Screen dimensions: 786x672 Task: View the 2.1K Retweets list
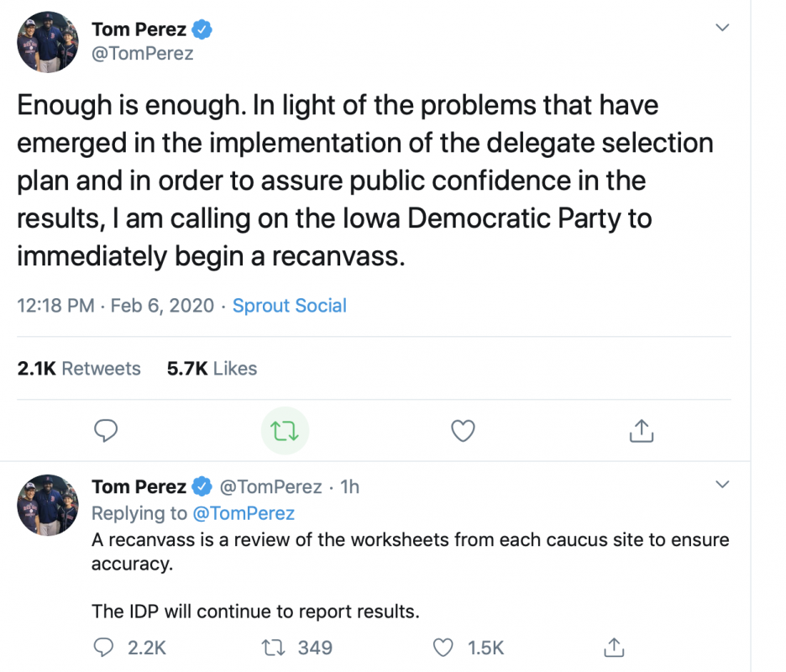point(79,369)
